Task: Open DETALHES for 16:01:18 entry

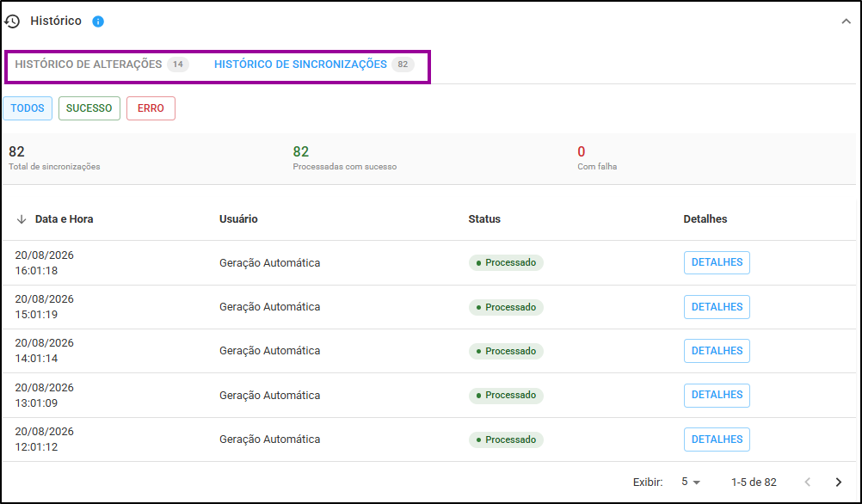Action: click(x=717, y=262)
